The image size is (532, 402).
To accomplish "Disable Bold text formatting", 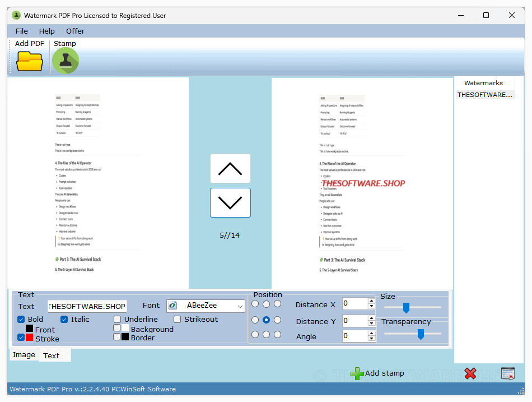I will 21,318.
